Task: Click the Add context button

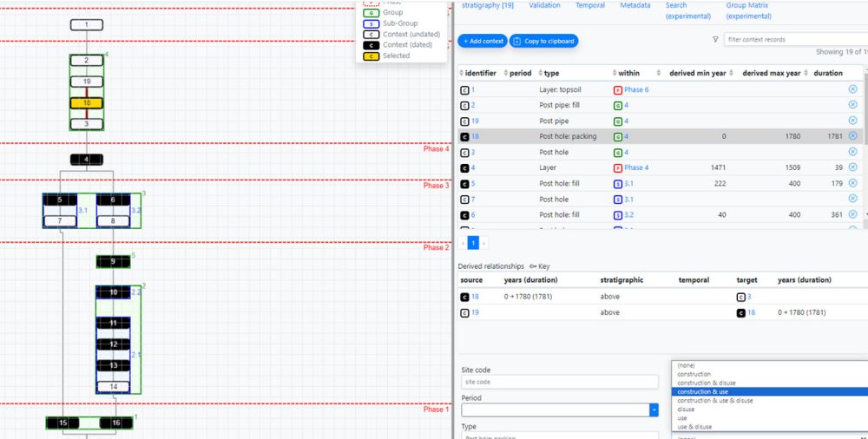Action: [483, 41]
